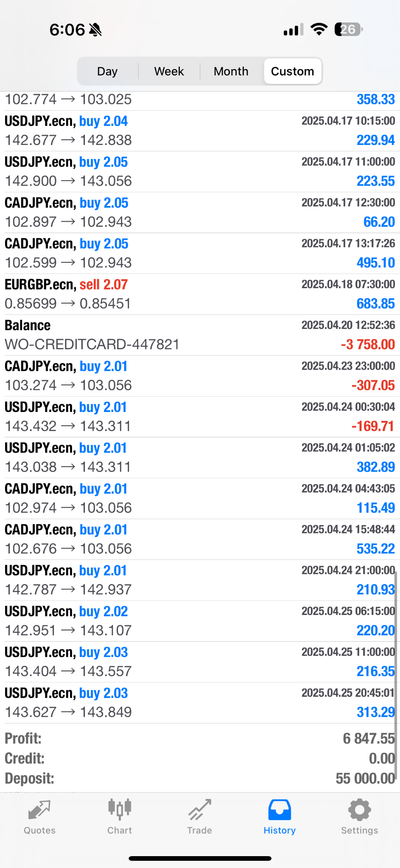Open the EURGBP.ecn sell 2.07 trade
This screenshot has height=868, width=400.
pos(200,294)
